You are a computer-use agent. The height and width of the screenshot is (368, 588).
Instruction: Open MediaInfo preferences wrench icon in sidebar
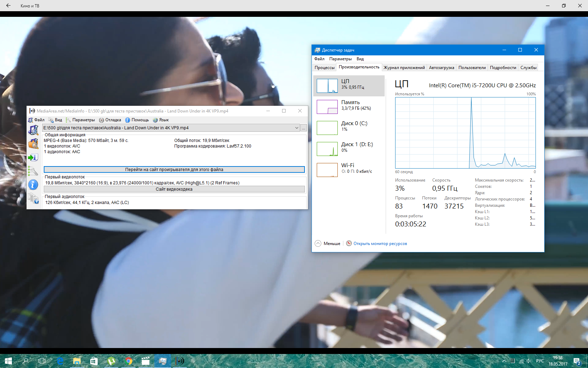(x=33, y=171)
